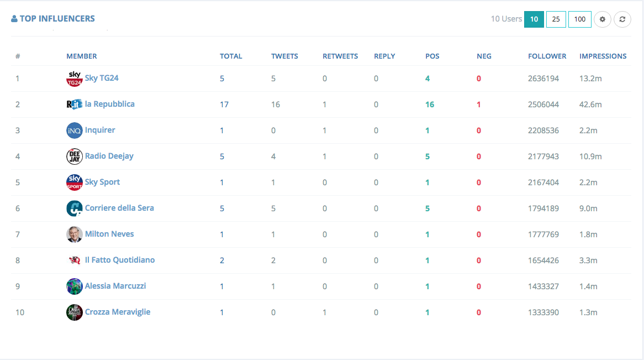Click la Repubblica negative count 1
Screen dimensions: 644x360
point(478,105)
